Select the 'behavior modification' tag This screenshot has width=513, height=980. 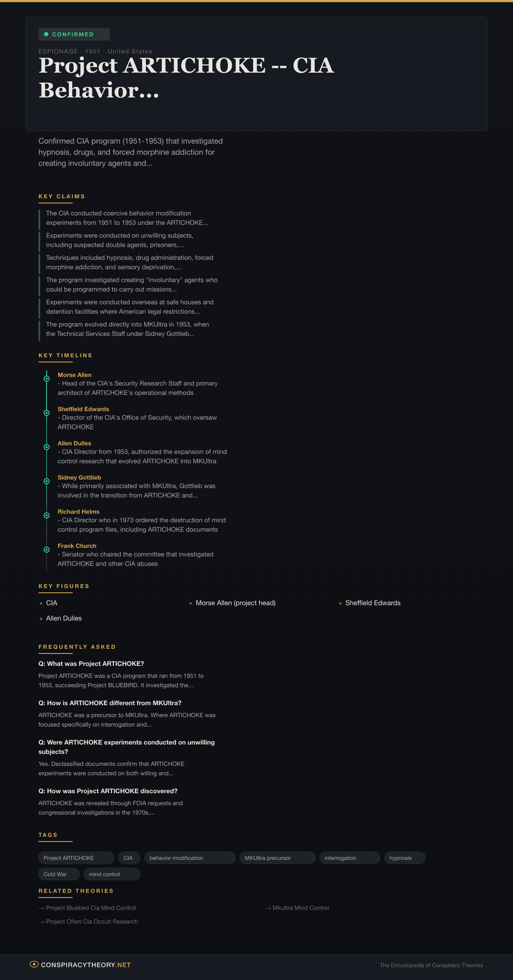point(189,858)
